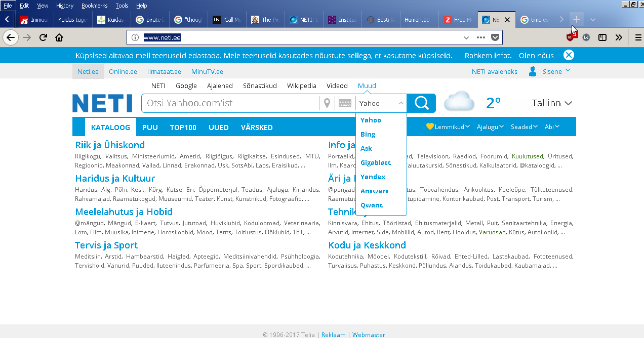The height and width of the screenshot is (338, 644).
Task: Click the W extension icon in toolbar
Action: tap(586, 37)
